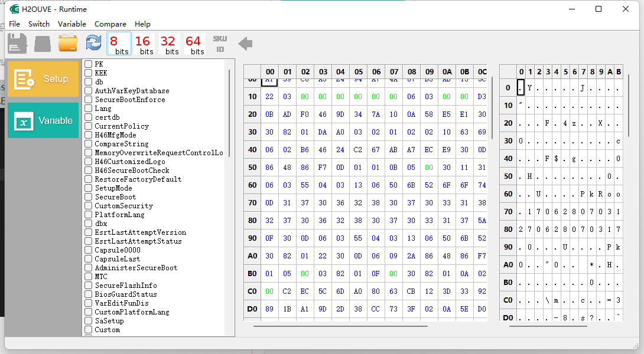This screenshot has width=644, height=354.
Task: Switch to 8 bits view
Action: [119, 44]
